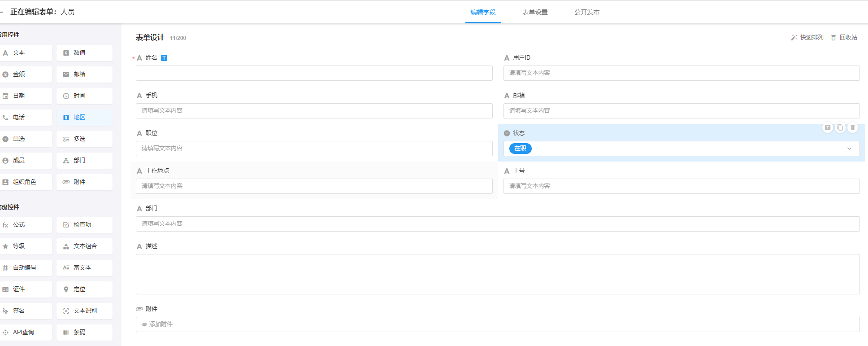
Task: Open the 回收站 recycle bin
Action: click(844, 37)
